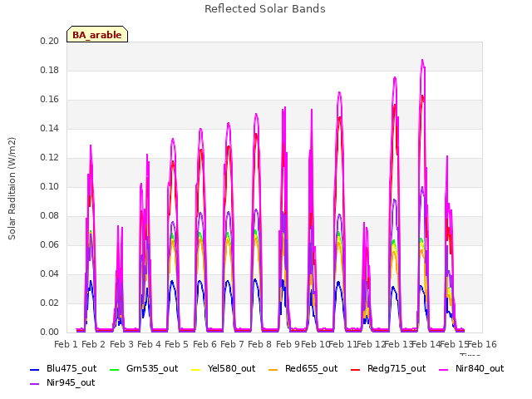Click the Solar Raditaion (W/m2) axis label
Viewport: 532px width, 399px height.
coord(12,189)
